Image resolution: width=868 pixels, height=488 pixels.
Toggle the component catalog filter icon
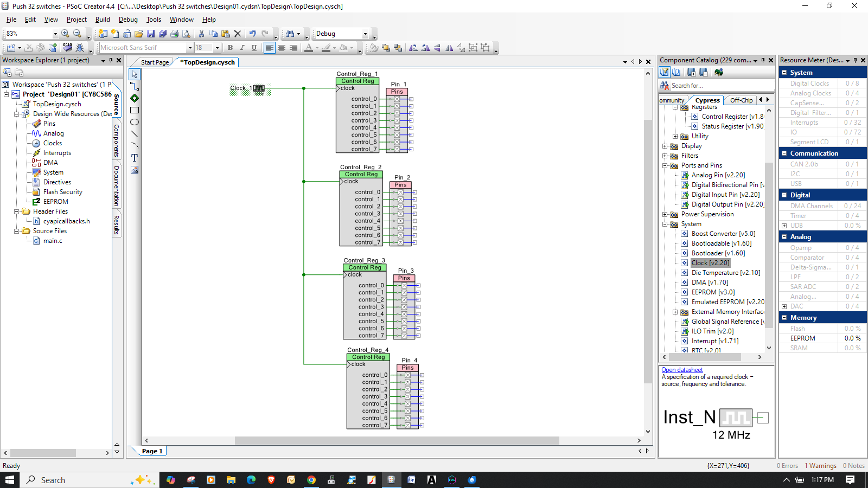pos(665,72)
